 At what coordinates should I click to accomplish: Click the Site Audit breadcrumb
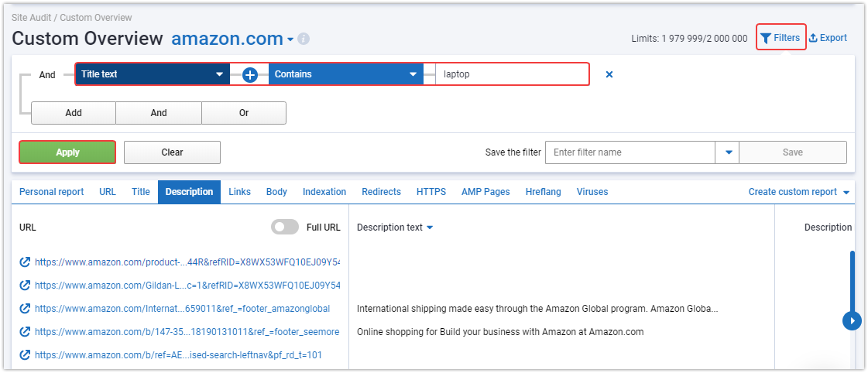[x=31, y=18]
